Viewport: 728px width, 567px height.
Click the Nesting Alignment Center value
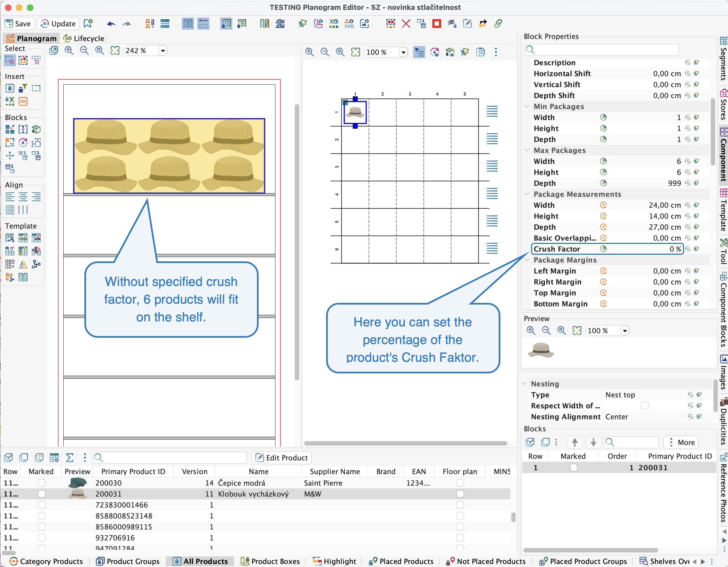(x=616, y=417)
